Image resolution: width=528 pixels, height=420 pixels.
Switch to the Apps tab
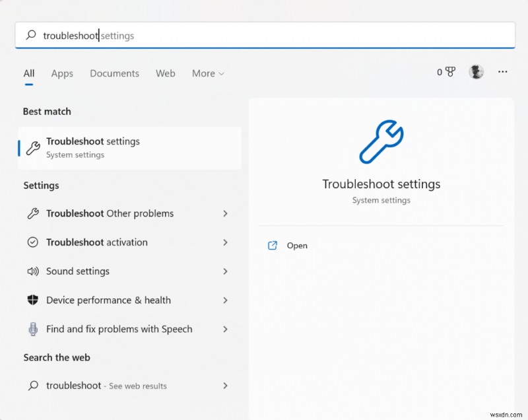click(x=62, y=73)
